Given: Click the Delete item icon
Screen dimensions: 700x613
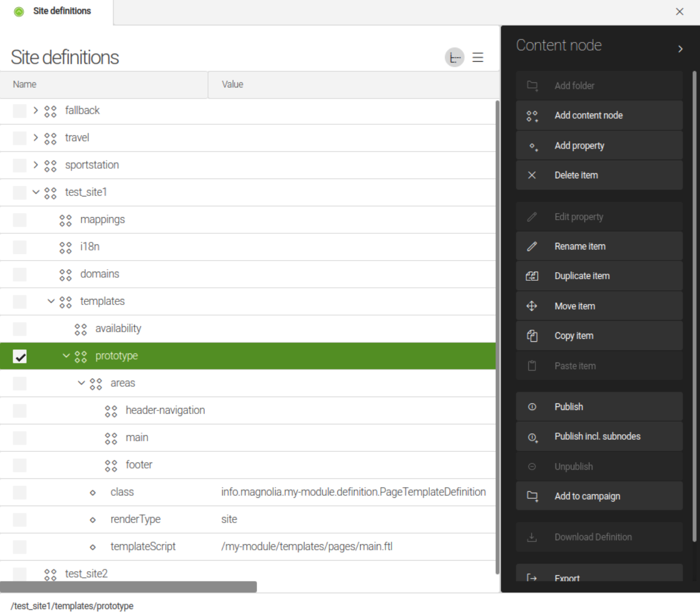Looking at the screenshot, I should (x=532, y=175).
